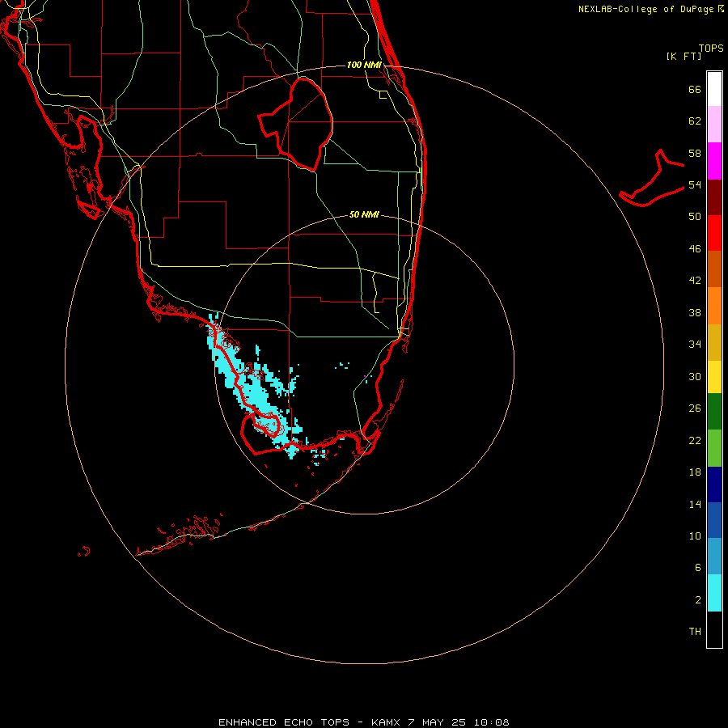Pick the navy blue legend swatch
The image size is (728, 728).
tap(714, 485)
